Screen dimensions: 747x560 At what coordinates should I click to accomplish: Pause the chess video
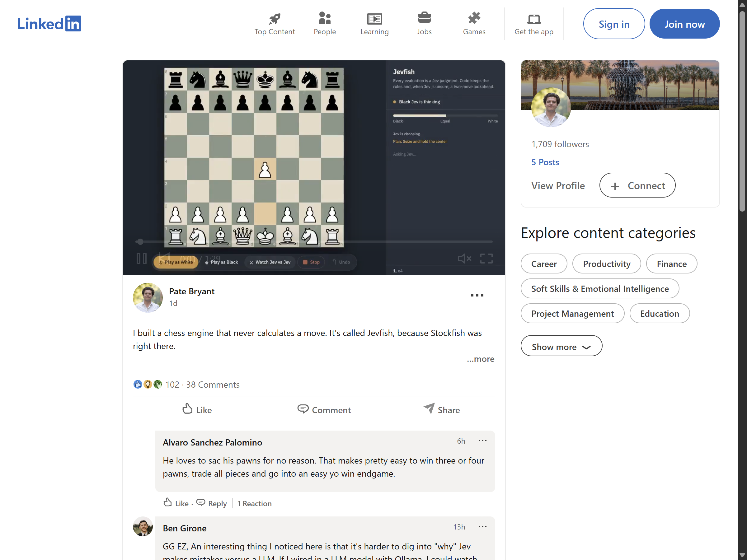click(142, 259)
